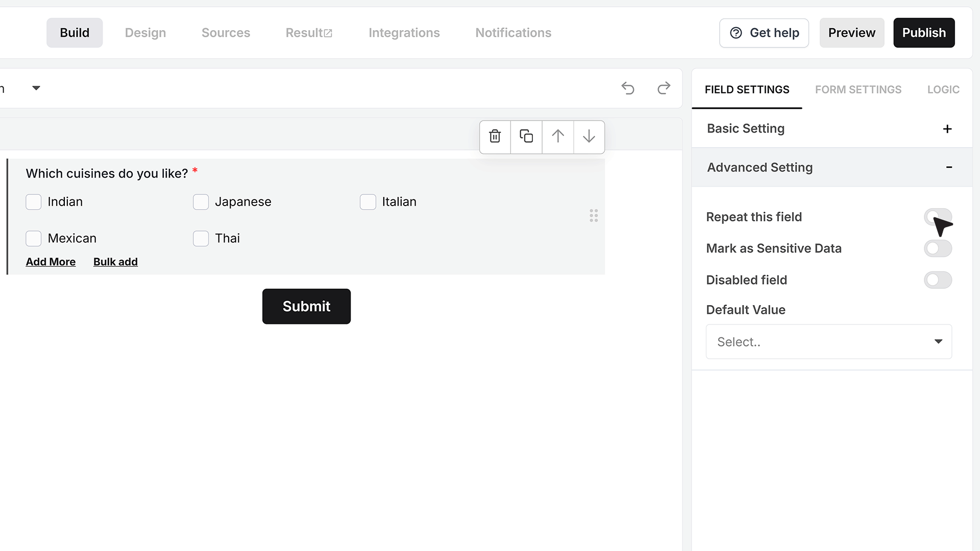Click the redo arrow icon
This screenshot has width=980, height=551.
coord(664,88)
